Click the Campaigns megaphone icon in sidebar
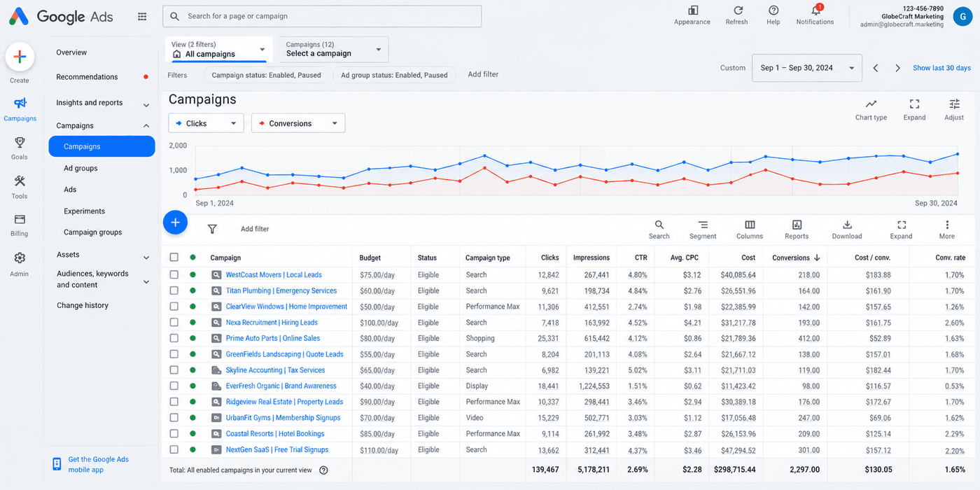Image resolution: width=980 pixels, height=490 pixels. point(20,104)
